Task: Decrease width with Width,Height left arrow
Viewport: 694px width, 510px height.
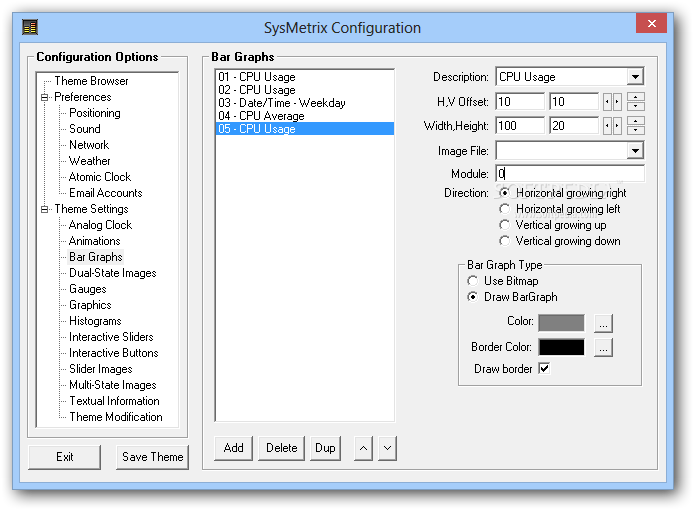Action: [x=607, y=126]
